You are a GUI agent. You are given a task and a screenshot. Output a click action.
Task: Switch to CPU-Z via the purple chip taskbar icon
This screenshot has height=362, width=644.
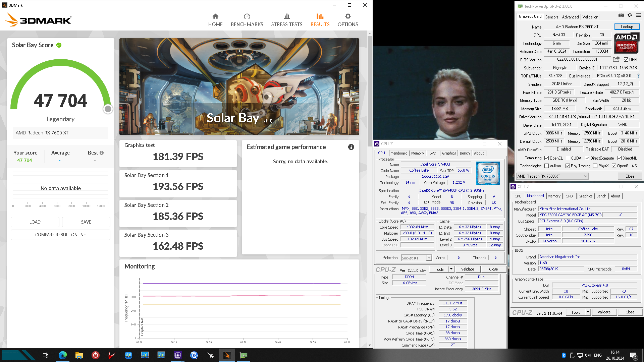pyautogui.click(x=178, y=355)
